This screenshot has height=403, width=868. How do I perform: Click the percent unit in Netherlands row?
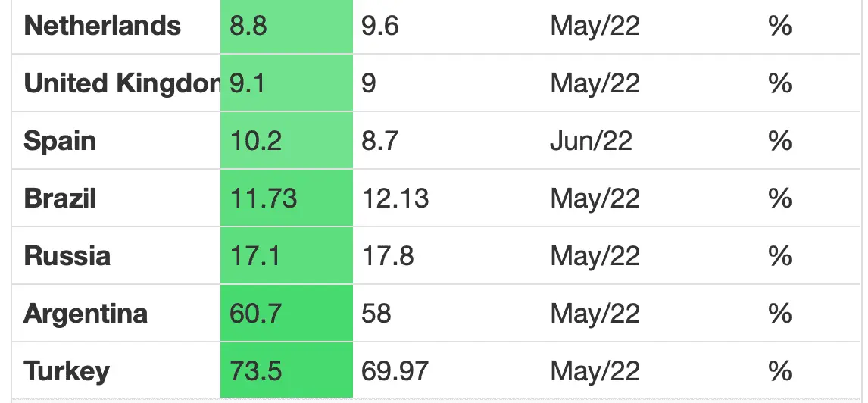(x=779, y=27)
